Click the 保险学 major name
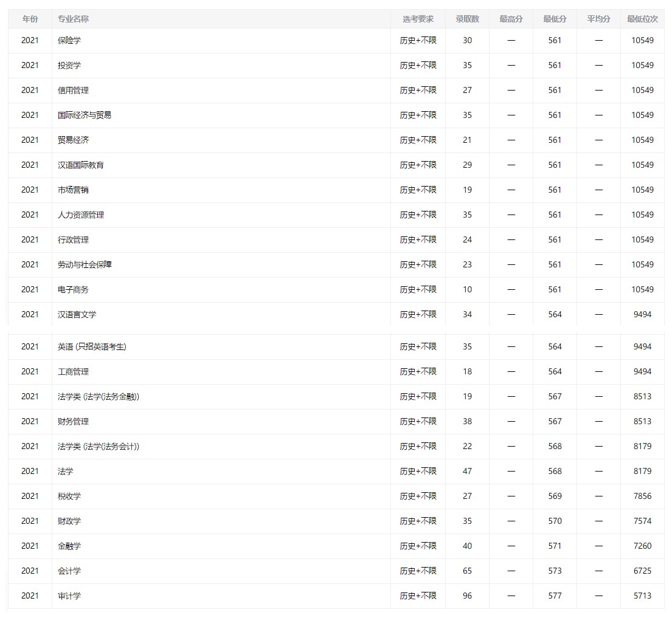This screenshot has height=618, width=672. pos(69,41)
